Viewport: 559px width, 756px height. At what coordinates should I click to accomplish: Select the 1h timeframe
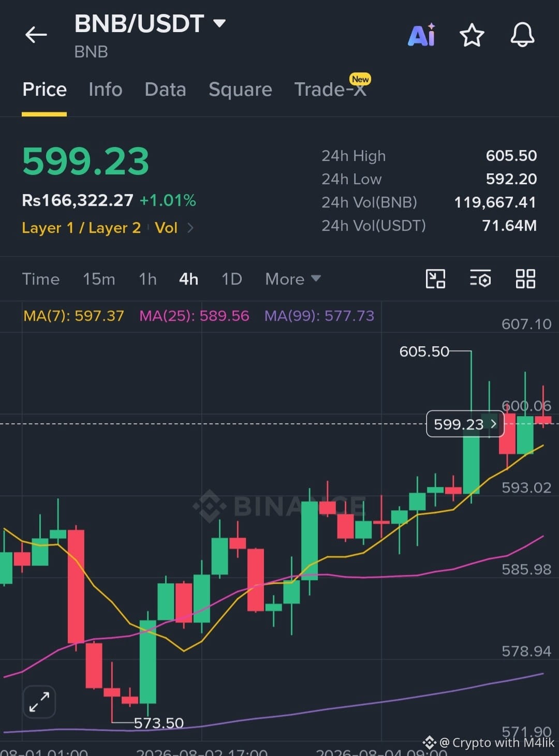click(x=148, y=279)
